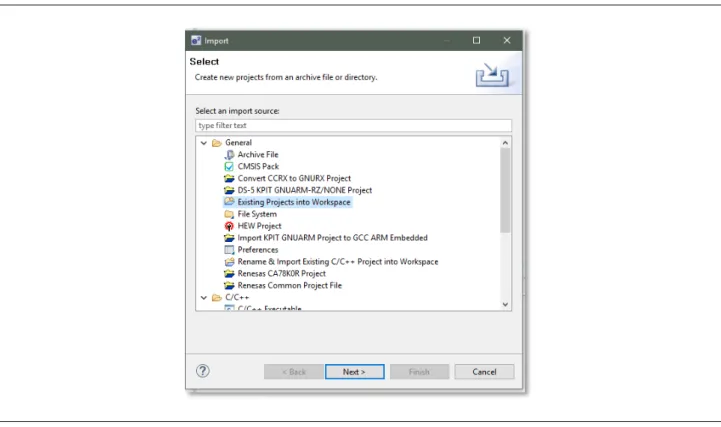721x427 pixels.
Task: Click the Rename & Import Existing C/C++ icon
Action: point(229,262)
